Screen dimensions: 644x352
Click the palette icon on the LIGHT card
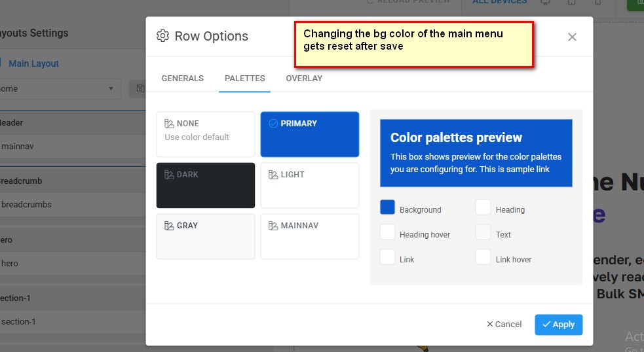(x=273, y=175)
